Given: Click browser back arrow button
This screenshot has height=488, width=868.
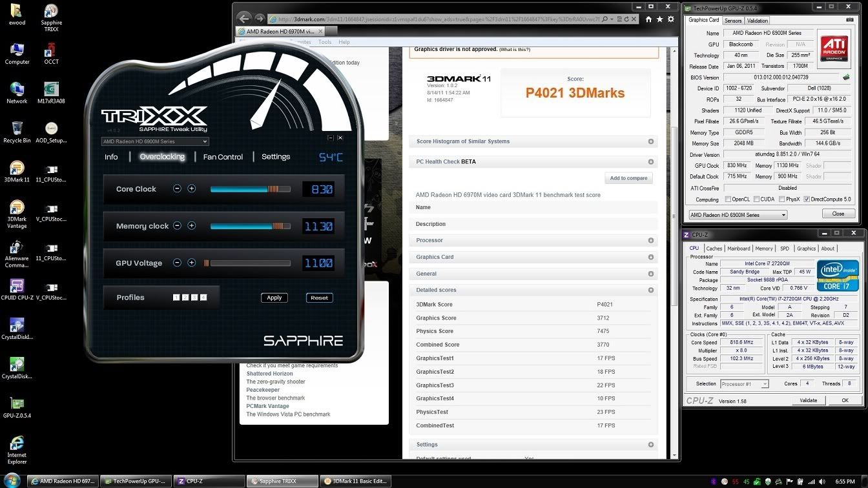Looking at the screenshot, I should coord(244,19).
